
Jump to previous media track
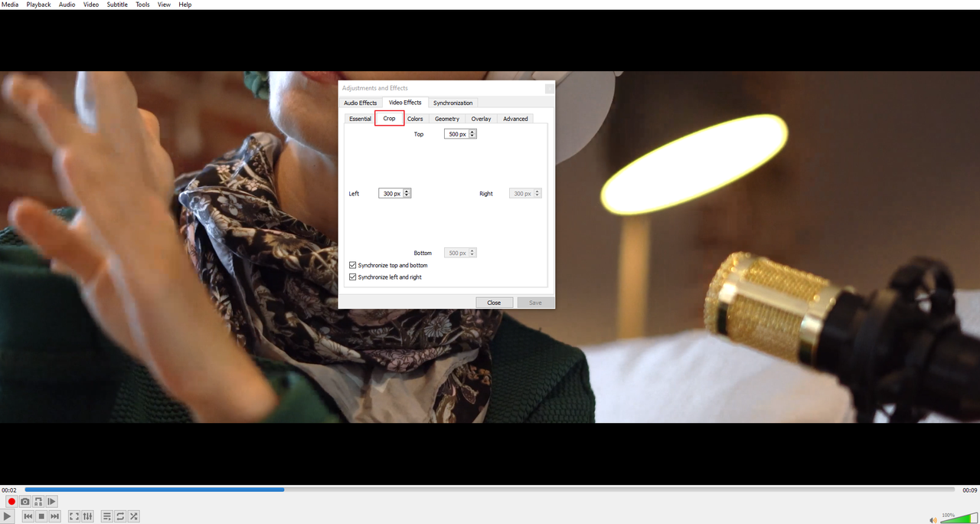click(28, 517)
